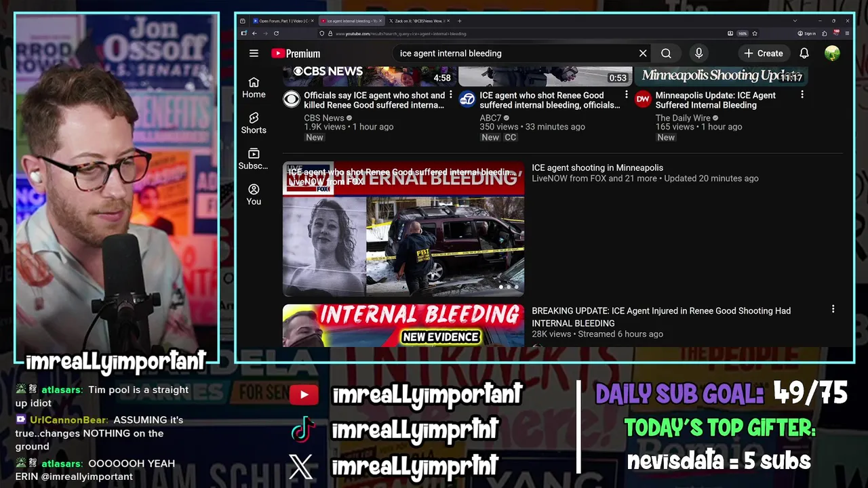Click the CC badge under ABC7 video
868x488 pixels.
[x=511, y=138]
